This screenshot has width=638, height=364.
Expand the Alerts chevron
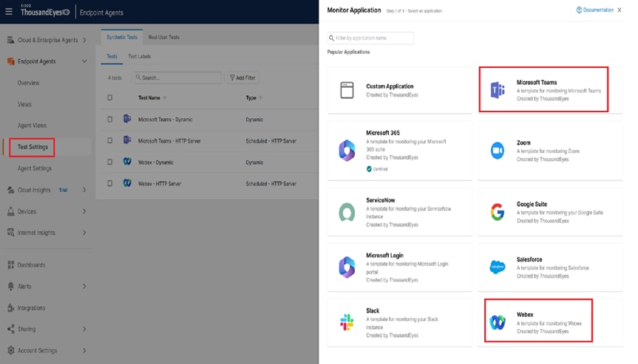(84, 286)
